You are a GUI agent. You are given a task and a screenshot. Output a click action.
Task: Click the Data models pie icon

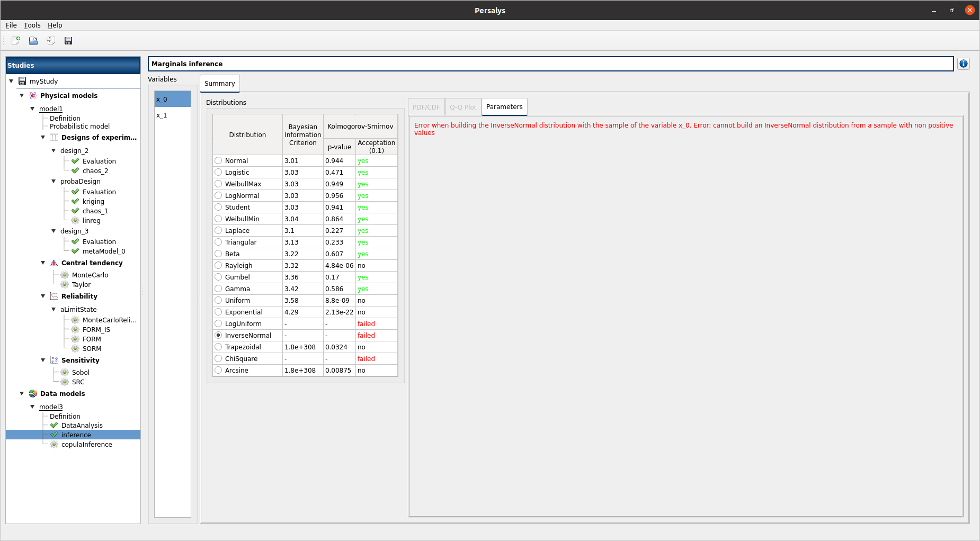pos(33,394)
